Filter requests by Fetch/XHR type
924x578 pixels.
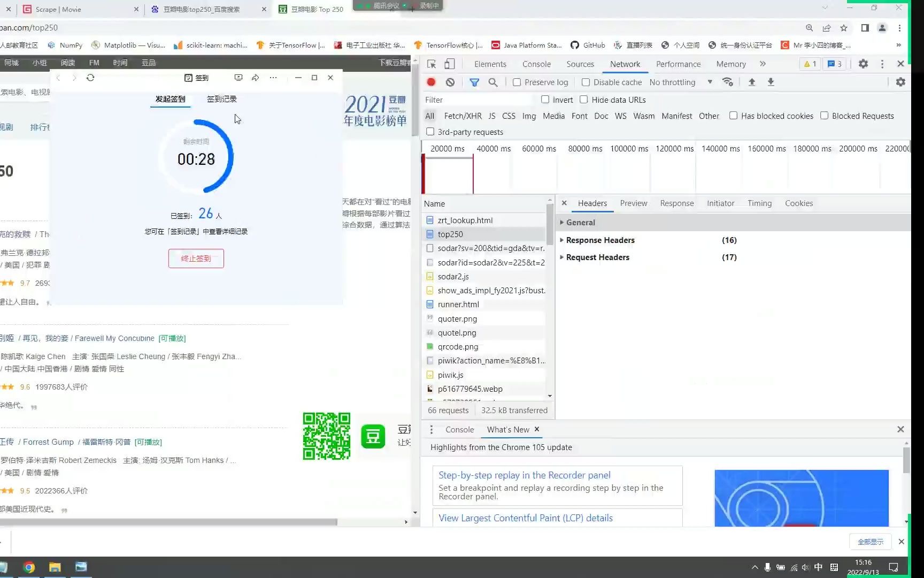(x=463, y=116)
